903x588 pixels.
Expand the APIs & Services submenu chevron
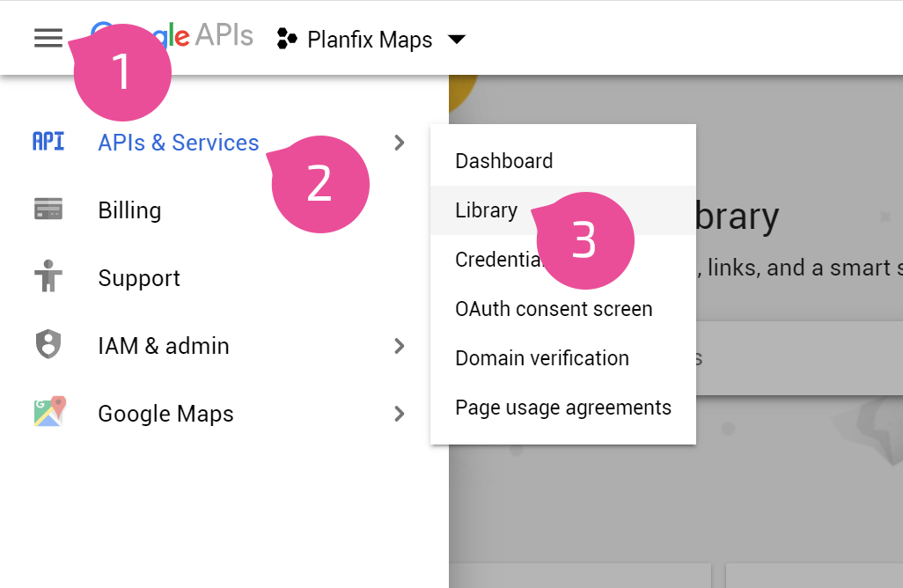click(399, 143)
